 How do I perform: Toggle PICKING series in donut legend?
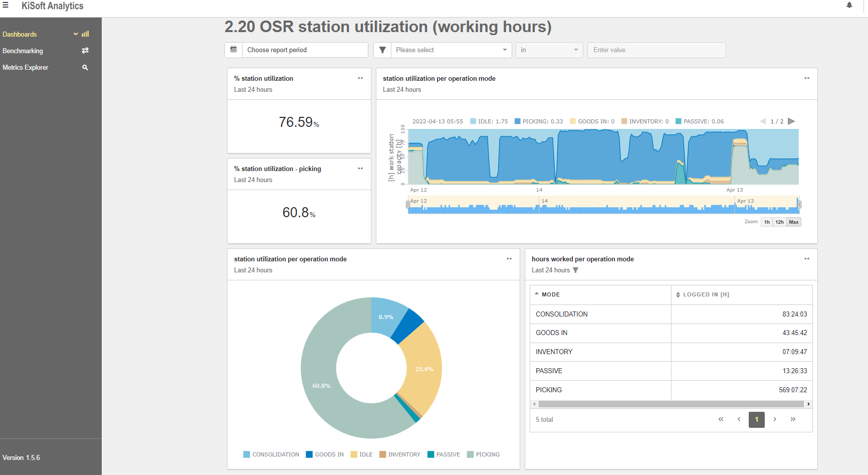[x=483, y=454]
